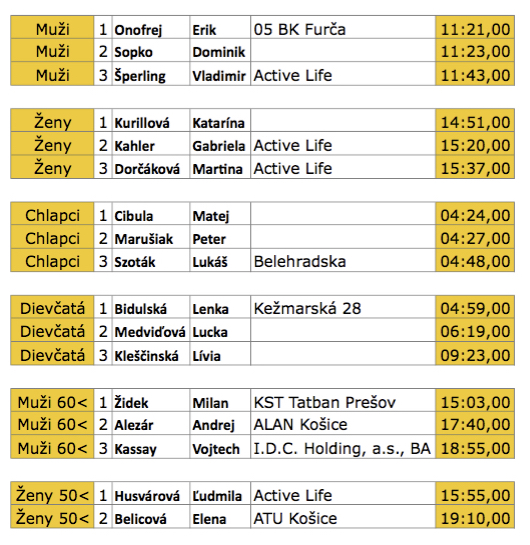Click the Cibula surname cell
This screenshot has height=545, width=530.
(x=151, y=214)
